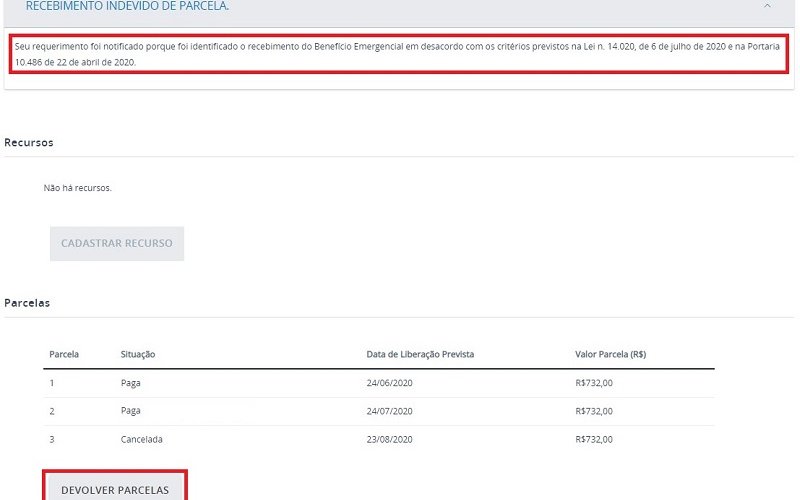This screenshot has height=500, width=800.
Task: Select parcela number 3 cell
Action: tap(52, 439)
